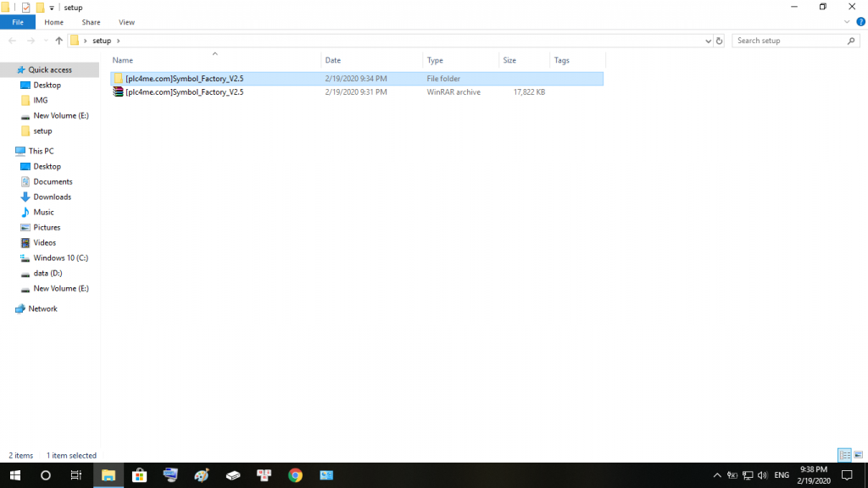Click the Up one level arrow

click(x=58, y=41)
